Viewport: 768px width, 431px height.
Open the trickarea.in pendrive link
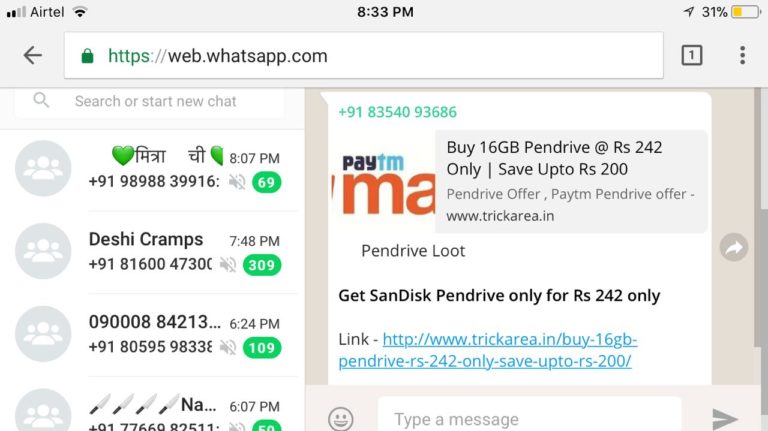[487, 350]
